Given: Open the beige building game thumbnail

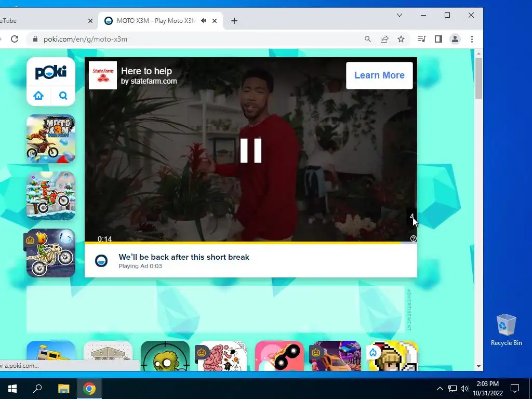Looking at the screenshot, I should 108,351.
